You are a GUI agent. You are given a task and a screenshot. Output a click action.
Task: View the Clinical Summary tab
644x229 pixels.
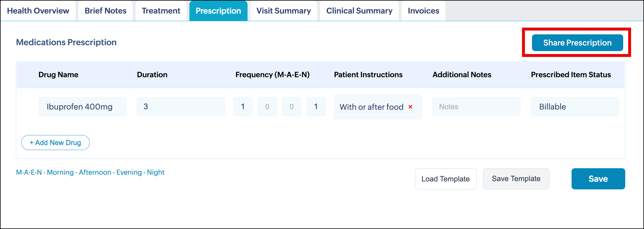click(x=359, y=11)
